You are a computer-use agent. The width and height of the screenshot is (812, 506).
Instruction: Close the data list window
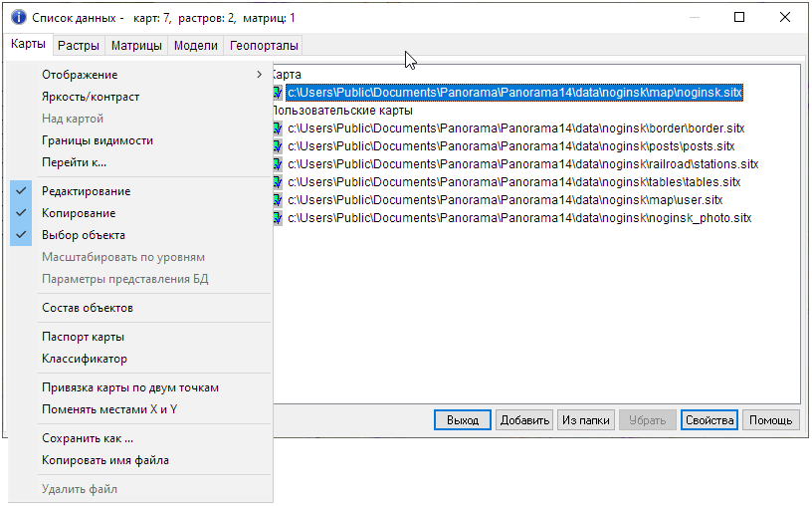(785, 18)
